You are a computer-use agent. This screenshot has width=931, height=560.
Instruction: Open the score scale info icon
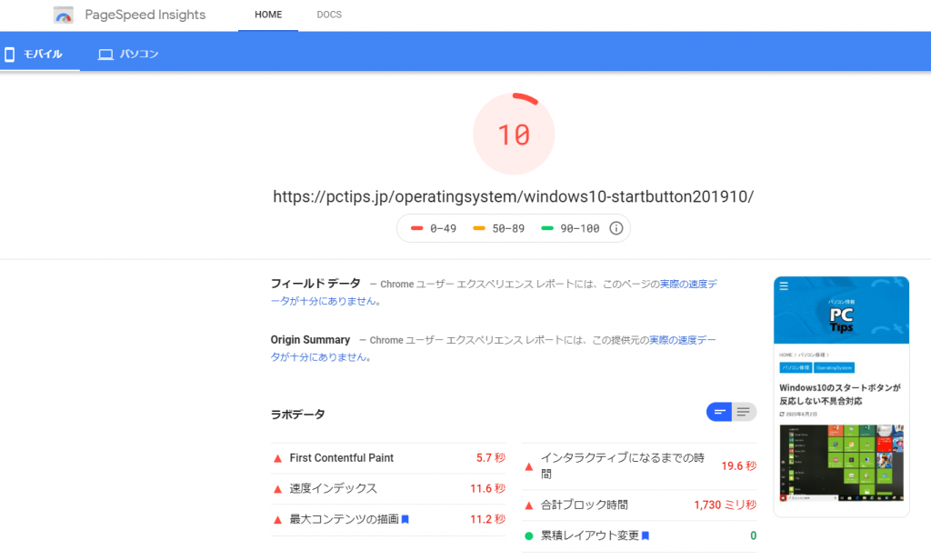pos(616,228)
